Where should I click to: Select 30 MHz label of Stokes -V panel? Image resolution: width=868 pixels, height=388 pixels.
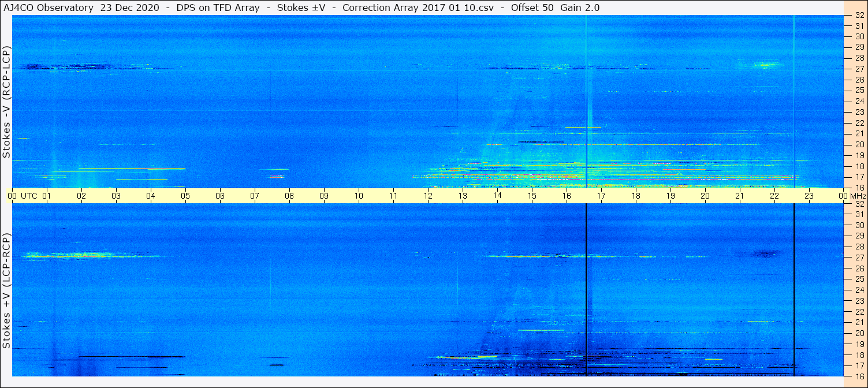tap(859, 36)
